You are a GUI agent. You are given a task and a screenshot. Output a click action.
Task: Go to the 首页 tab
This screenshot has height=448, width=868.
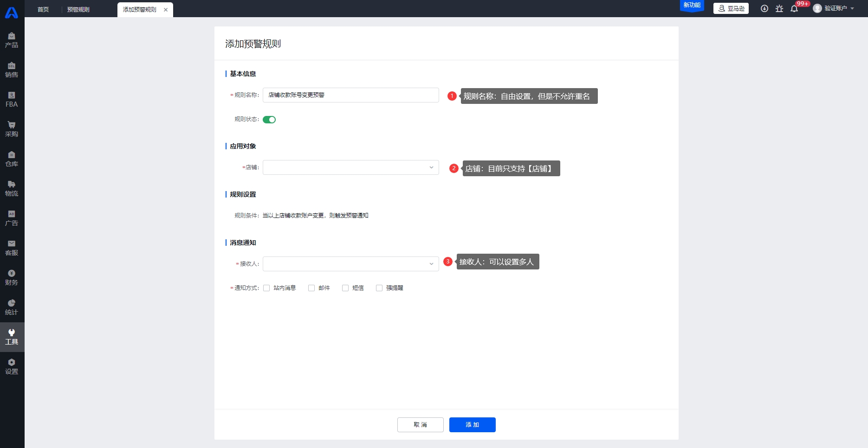pos(43,9)
